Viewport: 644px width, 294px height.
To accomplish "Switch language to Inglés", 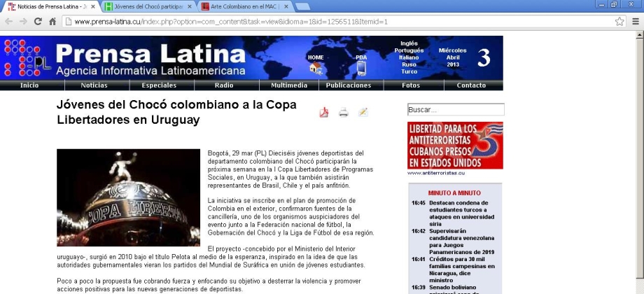I will [x=409, y=43].
